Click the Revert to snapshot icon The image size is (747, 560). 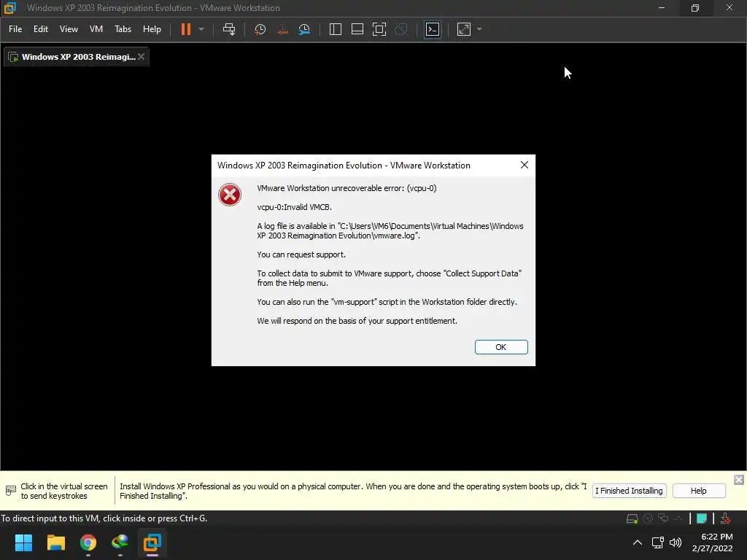click(x=282, y=29)
